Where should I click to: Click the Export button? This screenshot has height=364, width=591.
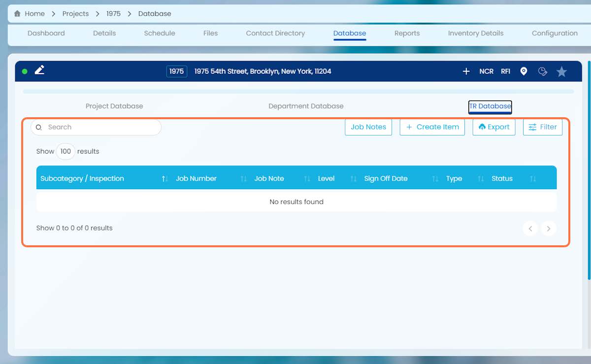tap(494, 127)
